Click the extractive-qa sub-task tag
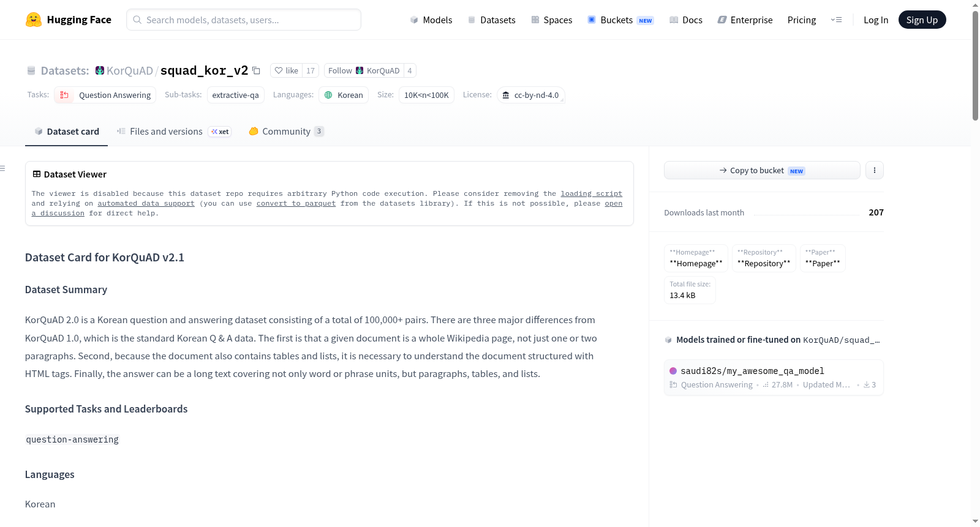 pos(235,95)
